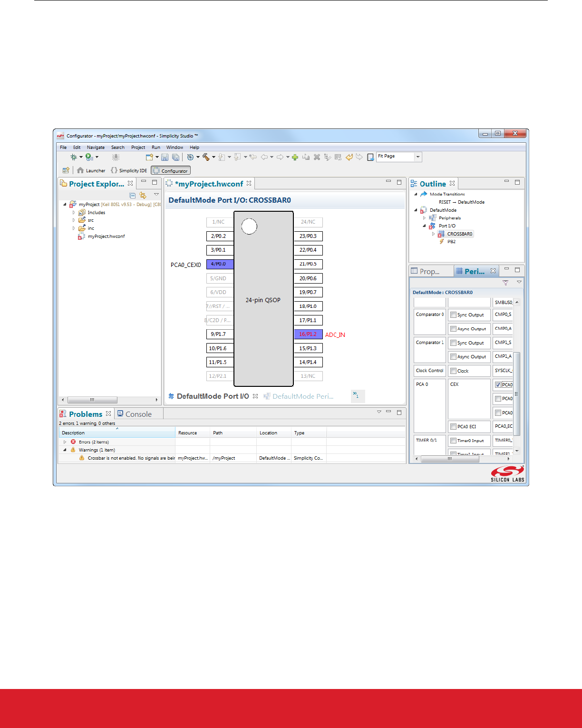The height and width of the screenshot is (728, 582).
Task: Enable Comparator 1 Async Output checkbox
Action: point(453,357)
